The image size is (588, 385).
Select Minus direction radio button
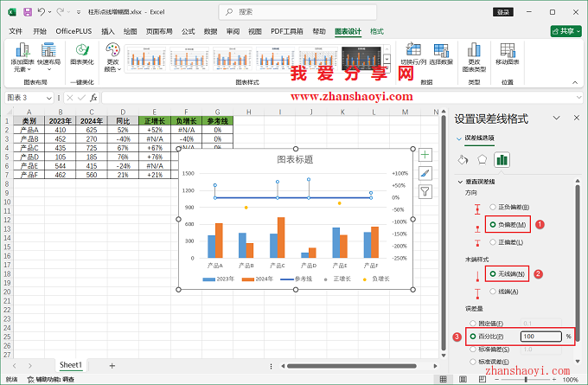tap(493, 225)
